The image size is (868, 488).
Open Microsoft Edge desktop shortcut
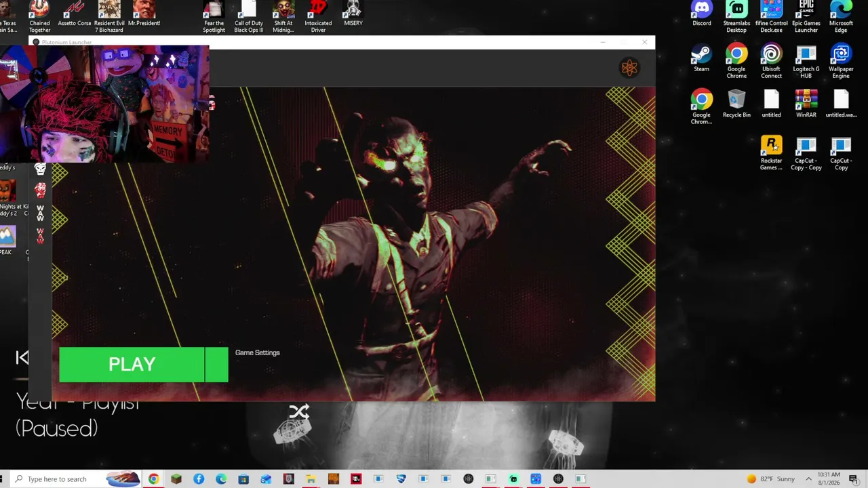pyautogui.click(x=841, y=16)
